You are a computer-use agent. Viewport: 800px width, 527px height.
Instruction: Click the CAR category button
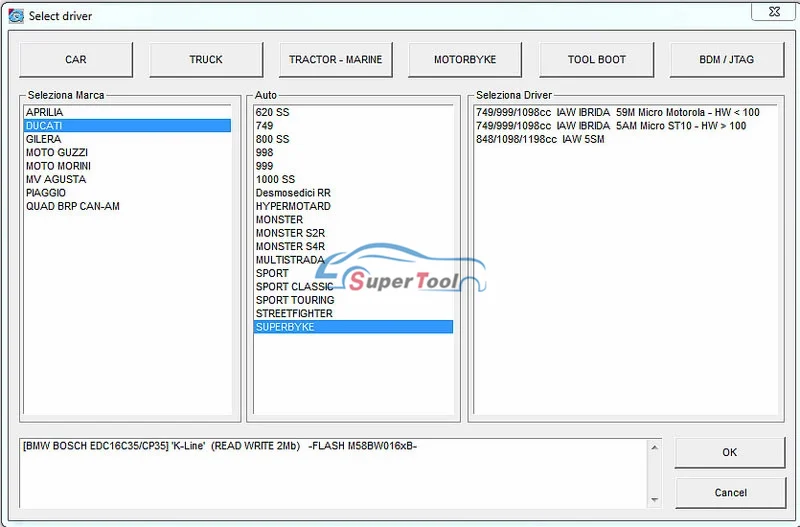tap(76, 60)
